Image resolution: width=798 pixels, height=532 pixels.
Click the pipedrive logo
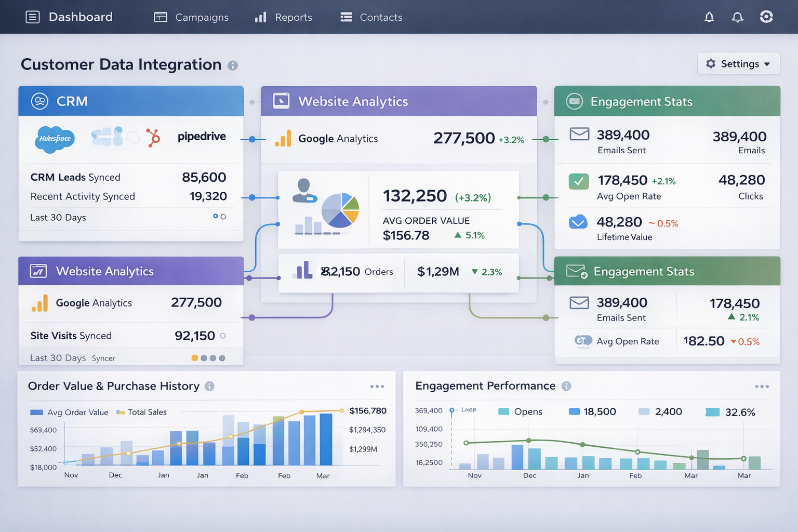(202, 136)
